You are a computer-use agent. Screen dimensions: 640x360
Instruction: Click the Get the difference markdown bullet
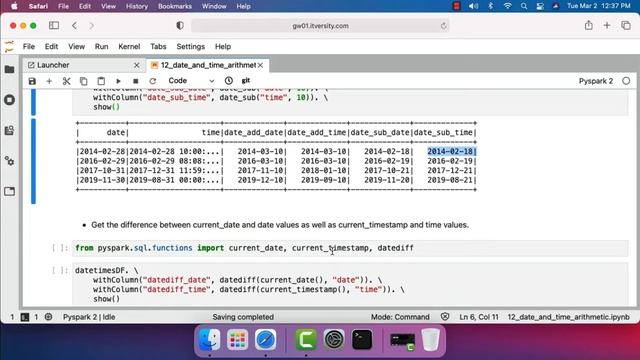click(280, 225)
